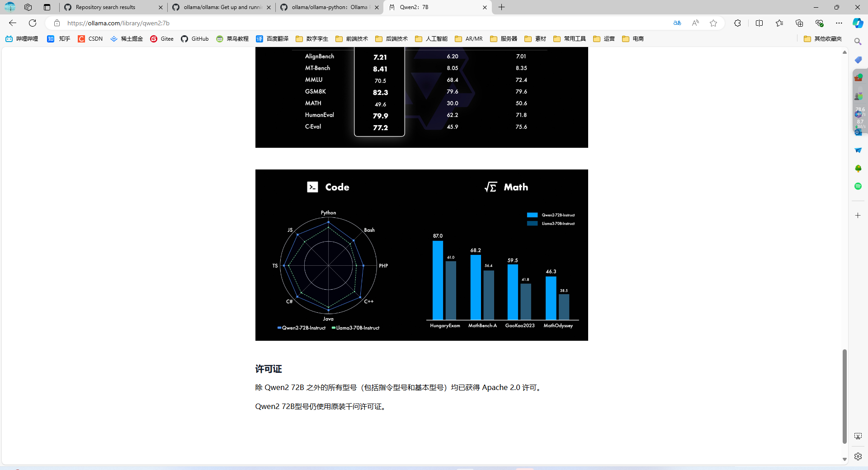This screenshot has height=470, width=868.
Task: Open the browser profile icon
Action: (10, 7)
